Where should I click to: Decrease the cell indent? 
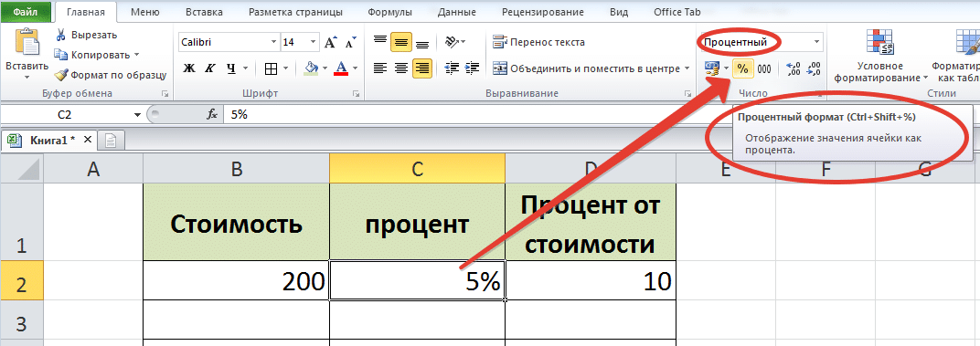coord(452,68)
